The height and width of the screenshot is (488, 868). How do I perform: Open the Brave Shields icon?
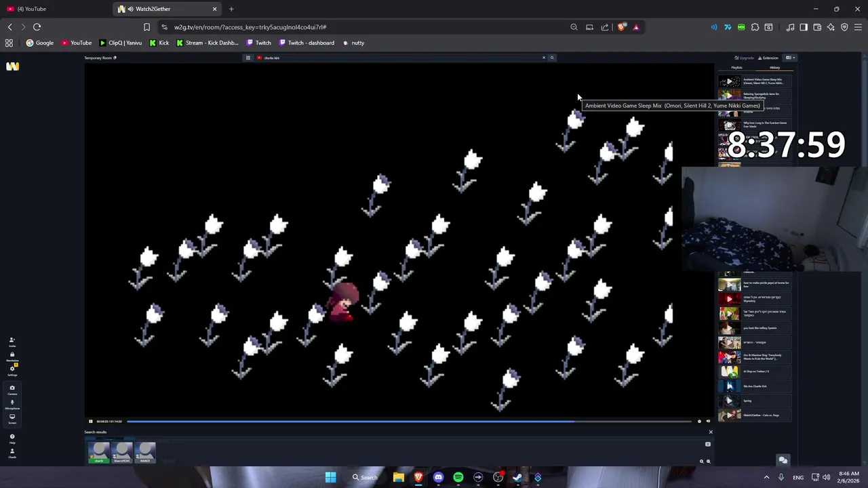(x=621, y=27)
